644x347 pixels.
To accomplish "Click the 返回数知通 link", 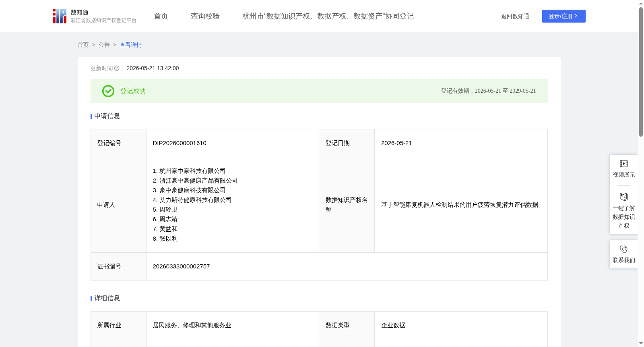I will pos(515,16).
